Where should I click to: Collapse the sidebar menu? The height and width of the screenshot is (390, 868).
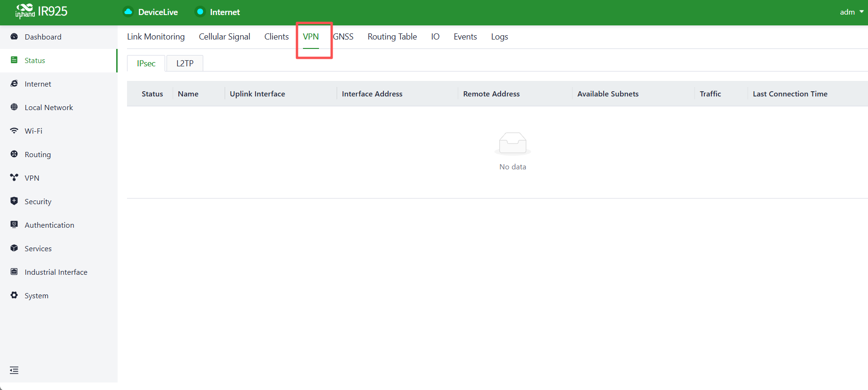[14, 370]
